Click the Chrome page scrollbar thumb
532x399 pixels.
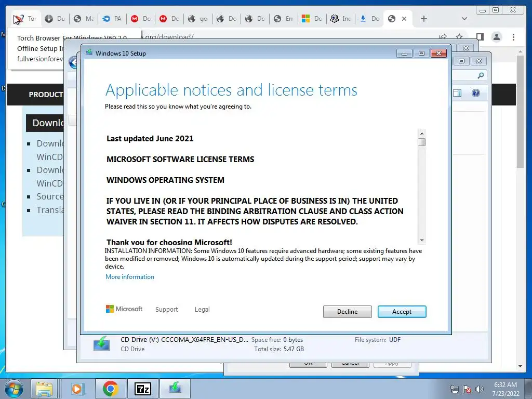[x=521, y=111]
